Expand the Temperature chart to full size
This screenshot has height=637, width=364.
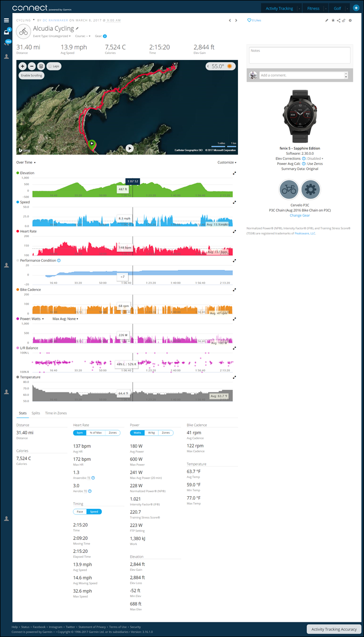pyautogui.click(x=235, y=377)
